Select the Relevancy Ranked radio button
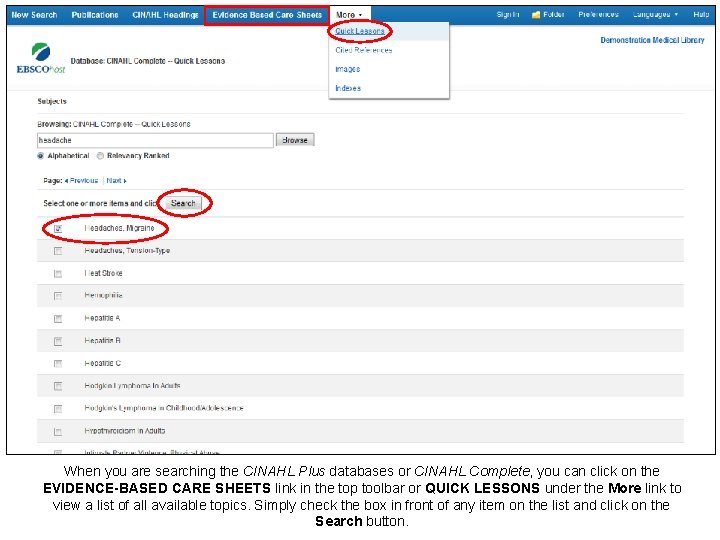This screenshot has width=720, height=540. [100, 156]
